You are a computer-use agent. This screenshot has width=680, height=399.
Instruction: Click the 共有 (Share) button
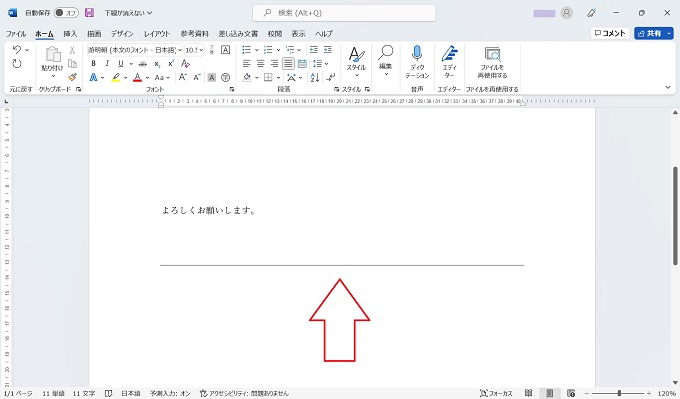coord(650,33)
